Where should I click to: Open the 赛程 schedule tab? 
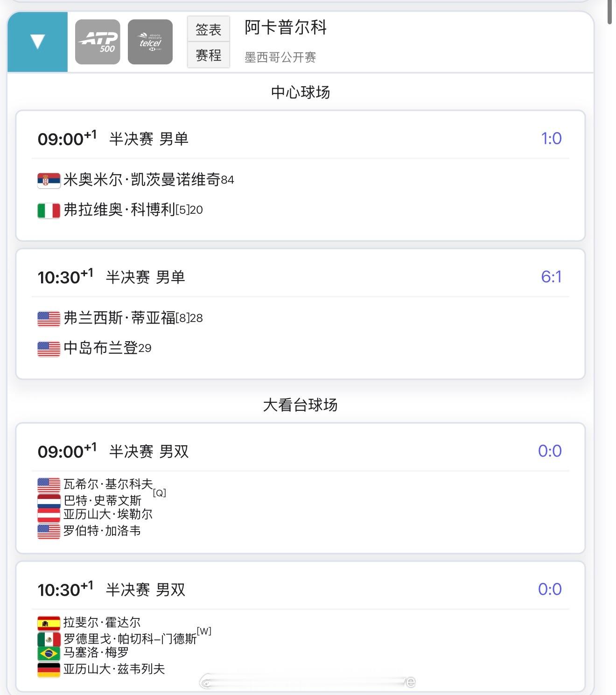click(x=208, y=56)
